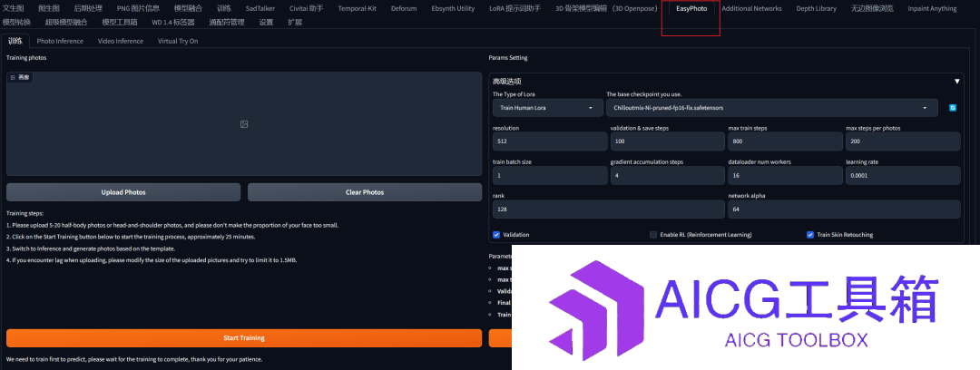Click network alpha field showing 64

(845, 209)
